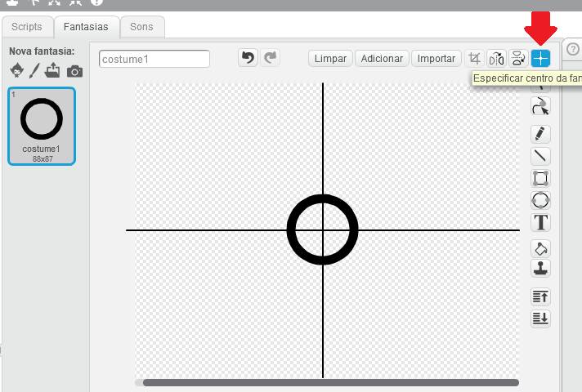This screenshot has width=582, height=392.
Task: Click the Adicionar button
Action: (382, 59)
